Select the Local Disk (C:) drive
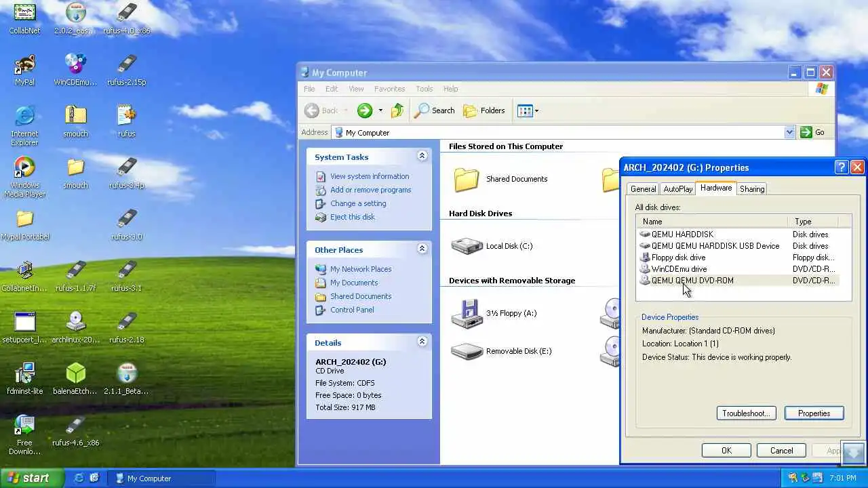Image resolution: width=868 pixels, height=488 pixels. point(492,246)
